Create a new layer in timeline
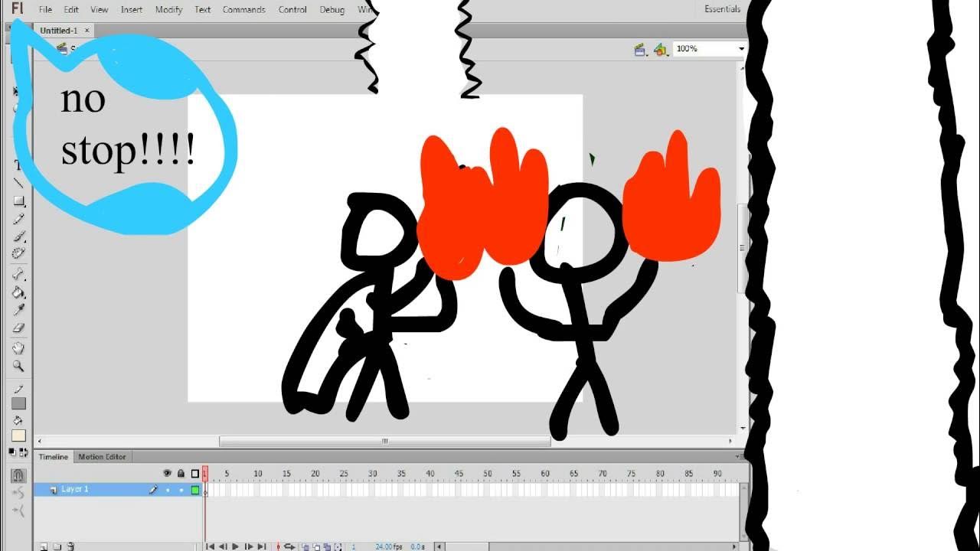The image size is (980, 551). (x=44, y=546)
